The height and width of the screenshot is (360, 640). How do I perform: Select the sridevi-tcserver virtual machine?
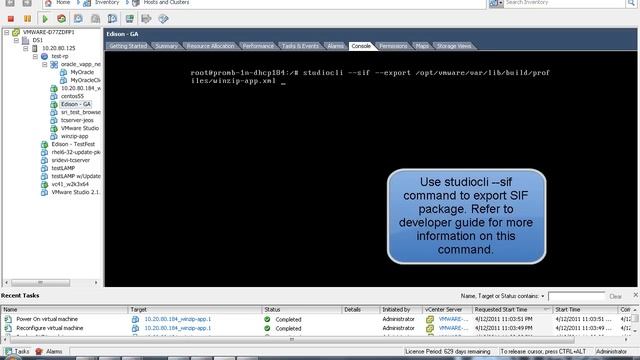click(70, 160)
